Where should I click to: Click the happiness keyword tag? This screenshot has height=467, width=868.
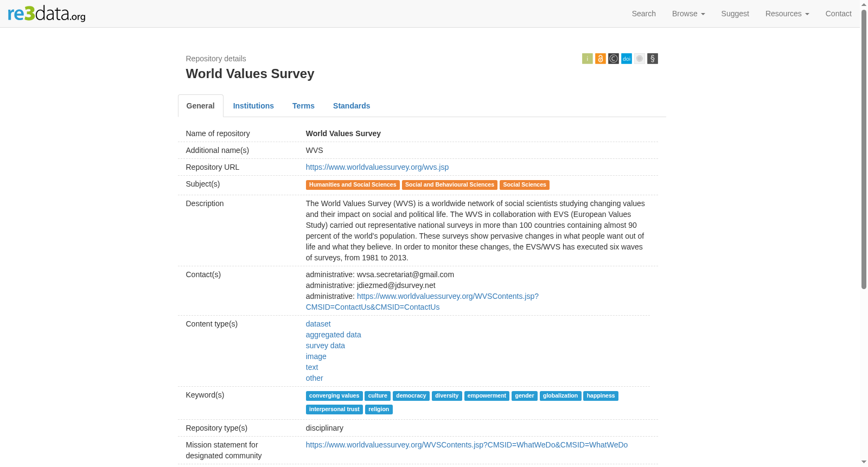601,396
